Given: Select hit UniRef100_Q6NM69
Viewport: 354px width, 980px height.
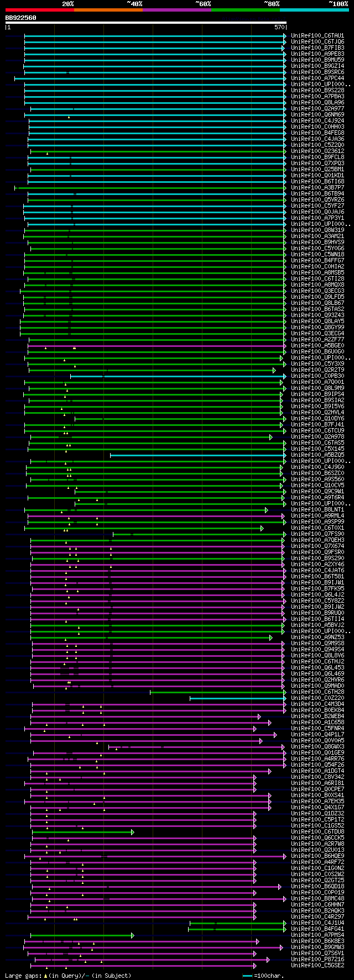Looking at the screenshot, I should pos(317,115).
